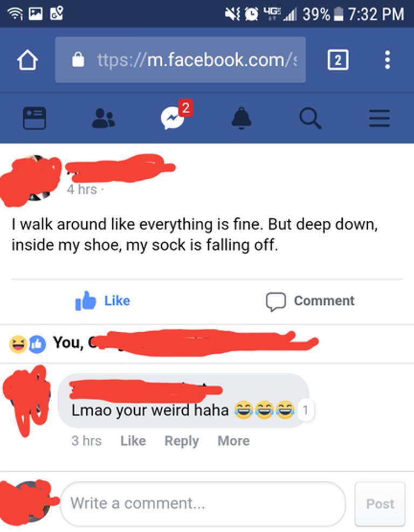Viewport: 414px width, 532px height.
Task: Open the browser three-dot overflow menu
Action: click(387, 60)
